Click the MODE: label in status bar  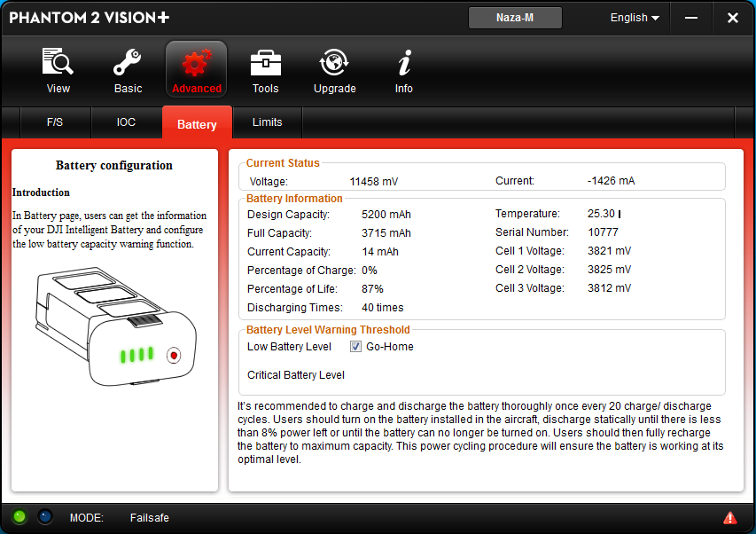point(87,518)
